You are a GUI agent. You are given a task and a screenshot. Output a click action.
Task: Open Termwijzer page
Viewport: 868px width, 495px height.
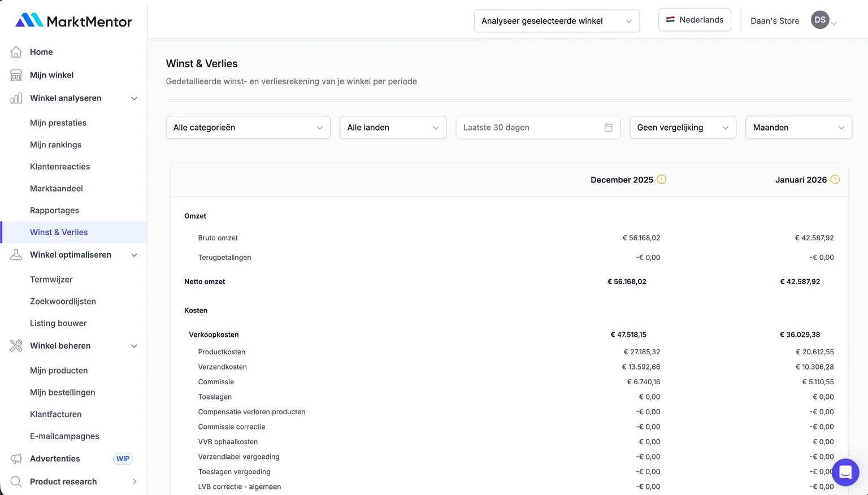(51, 280)
